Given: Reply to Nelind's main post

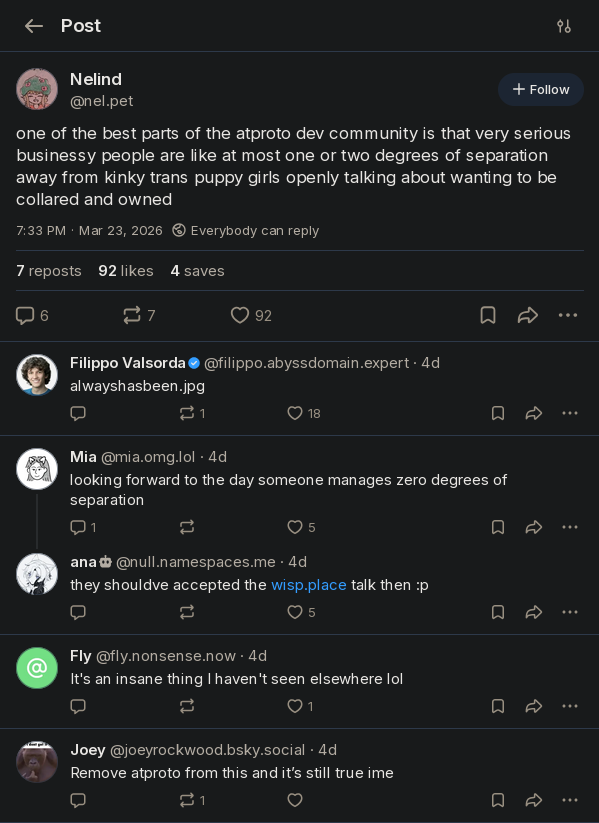Looking at the screenshot, I should 32,315.
